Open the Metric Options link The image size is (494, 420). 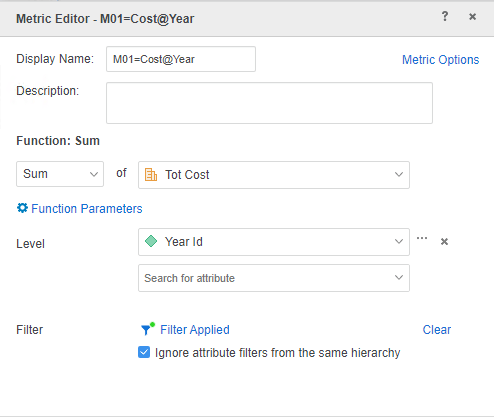pyautogui.click(x=440, y=60)
